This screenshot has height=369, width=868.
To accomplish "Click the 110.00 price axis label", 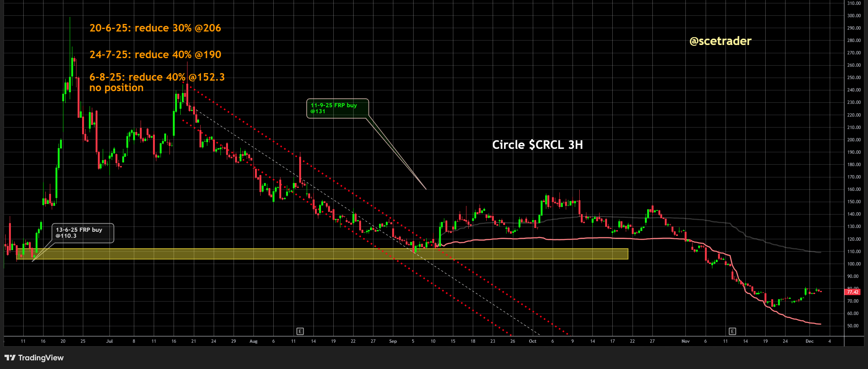I will click(x=854, y=252).
